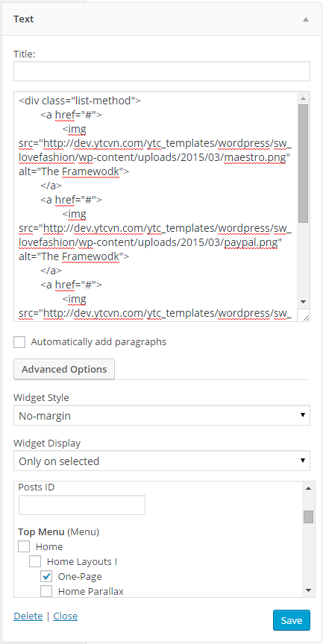The image size is (323, 644).
Task: Click the textarea resize handle corner
Action: [x=305, y=316]
